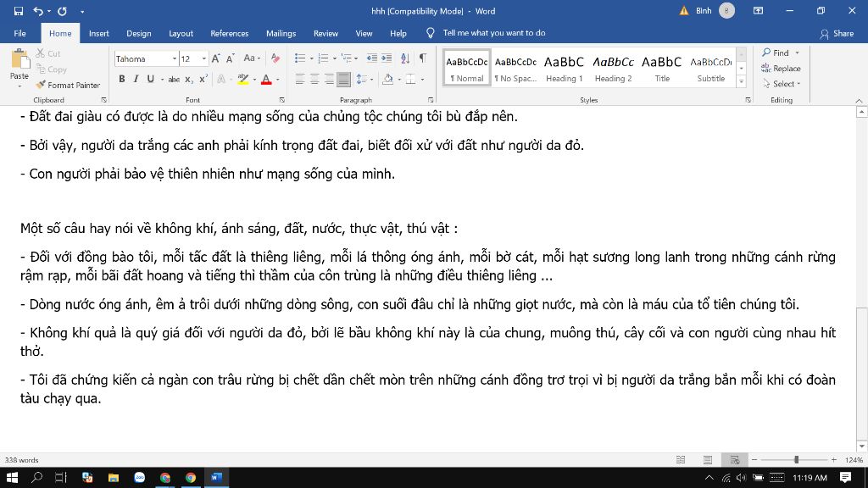The width and height of the screenshot is (868, 488).
Task: Cut the selected text
Action: point(48,53)
